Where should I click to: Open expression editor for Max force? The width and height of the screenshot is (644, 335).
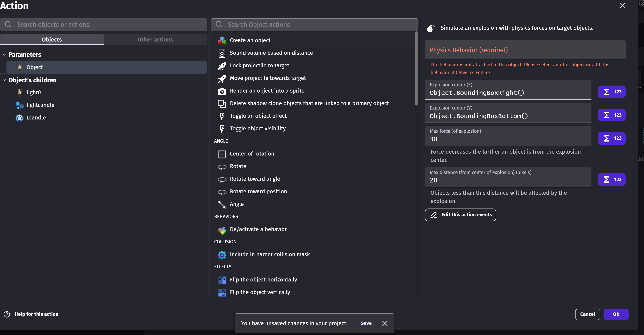point(611,138)
